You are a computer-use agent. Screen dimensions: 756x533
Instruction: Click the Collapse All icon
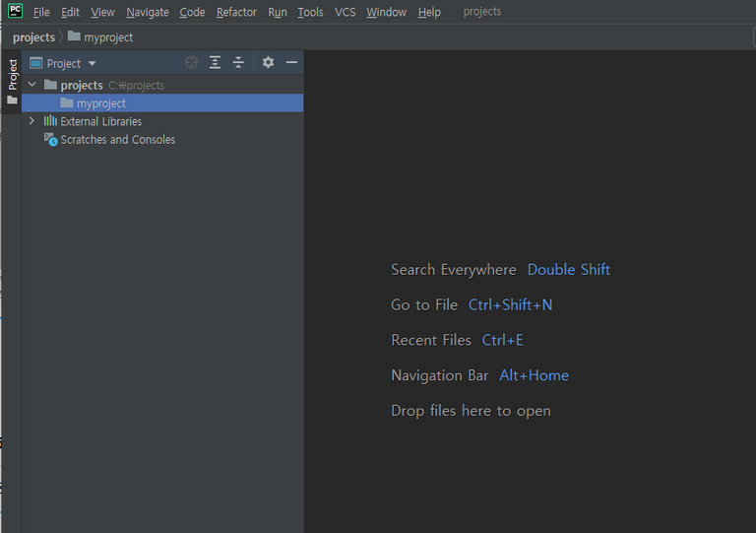pos(238,63)
